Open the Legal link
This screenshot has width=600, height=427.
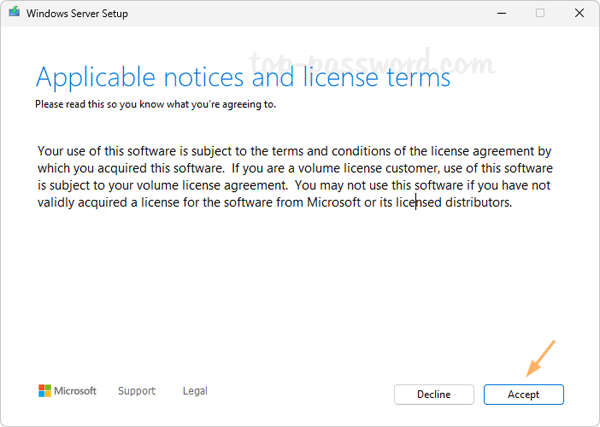click(x=195, y=391)
